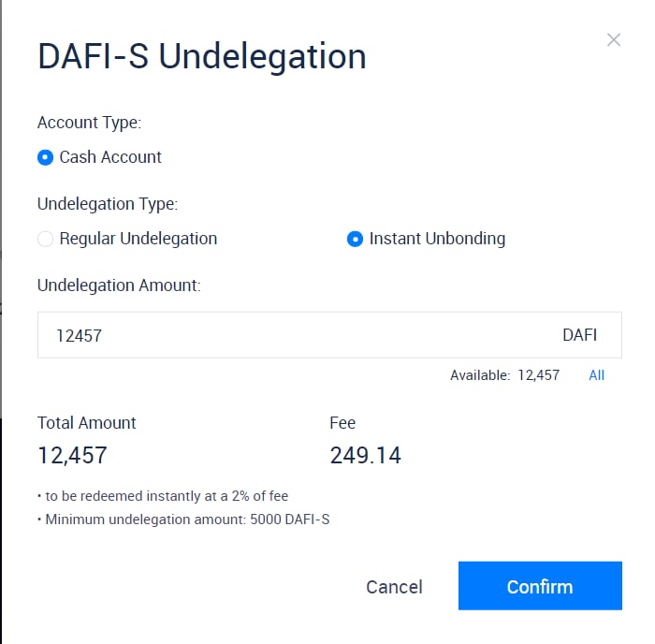Click the Total Amount heading
This screenshot has height=644, width=655.
point(86,423)
